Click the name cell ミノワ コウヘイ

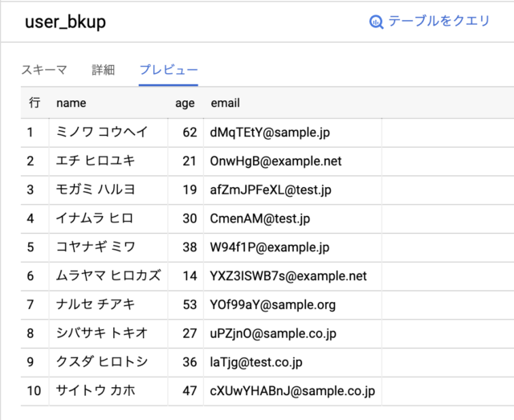click(102, 133)
